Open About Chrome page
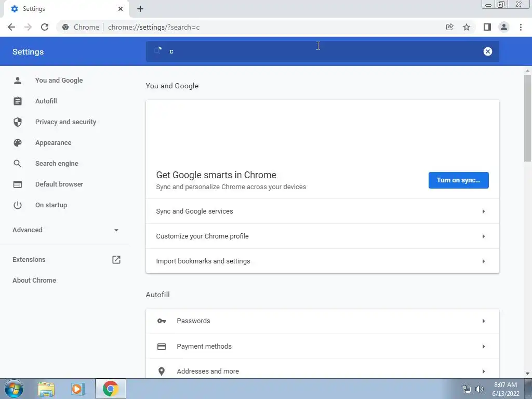The width and height of the screenshot is (532, 399). pos(34,280)
